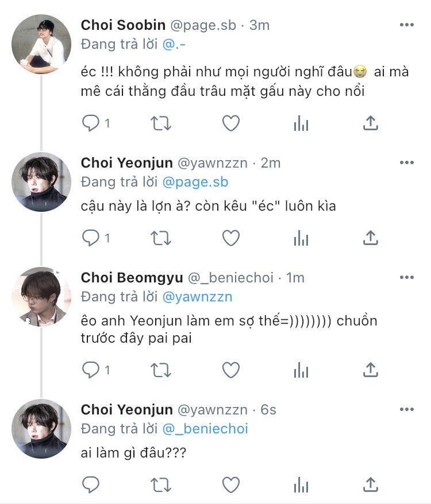Open Choi Beomgyu's profile avatar

point(41,296)
